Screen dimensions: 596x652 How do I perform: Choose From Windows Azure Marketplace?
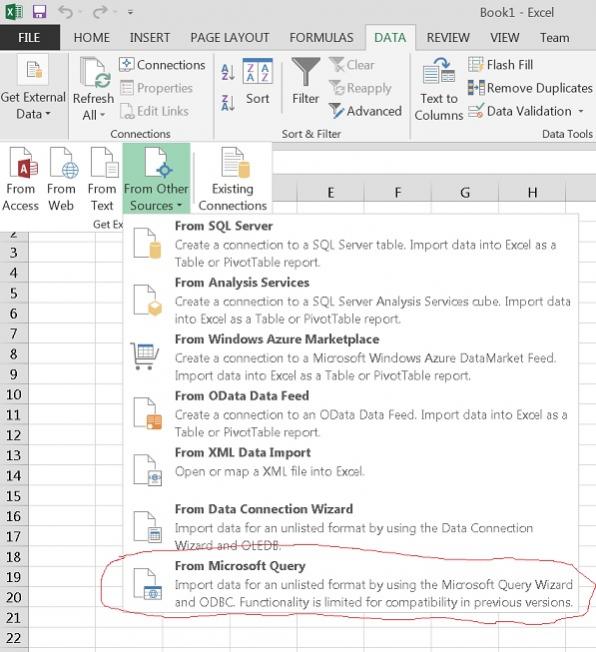[x=351, y=357]
